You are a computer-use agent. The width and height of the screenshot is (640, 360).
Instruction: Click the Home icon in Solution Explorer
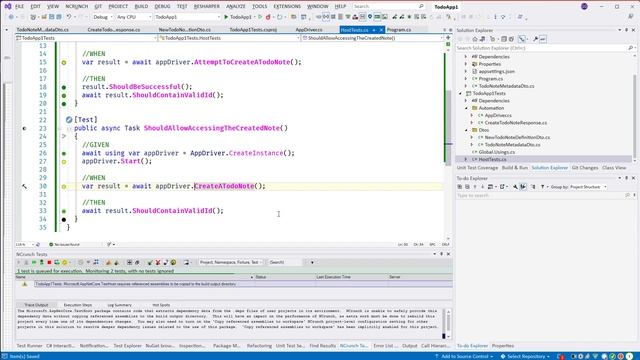[x=475, y=39]
